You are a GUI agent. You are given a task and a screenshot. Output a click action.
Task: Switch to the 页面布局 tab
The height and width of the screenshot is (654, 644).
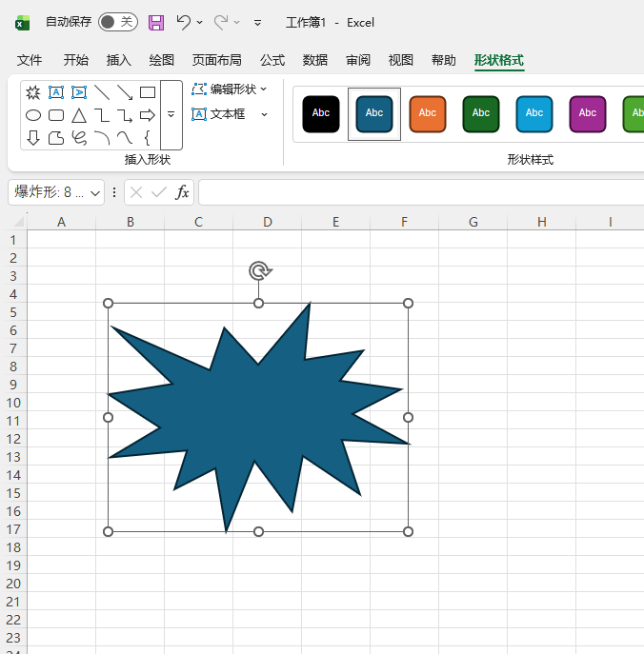click(216, 60)
